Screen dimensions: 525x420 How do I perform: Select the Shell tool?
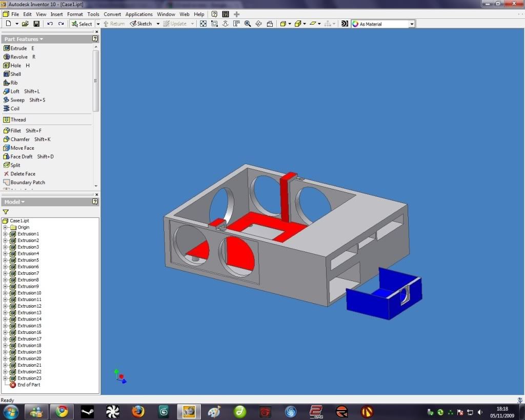12,74
